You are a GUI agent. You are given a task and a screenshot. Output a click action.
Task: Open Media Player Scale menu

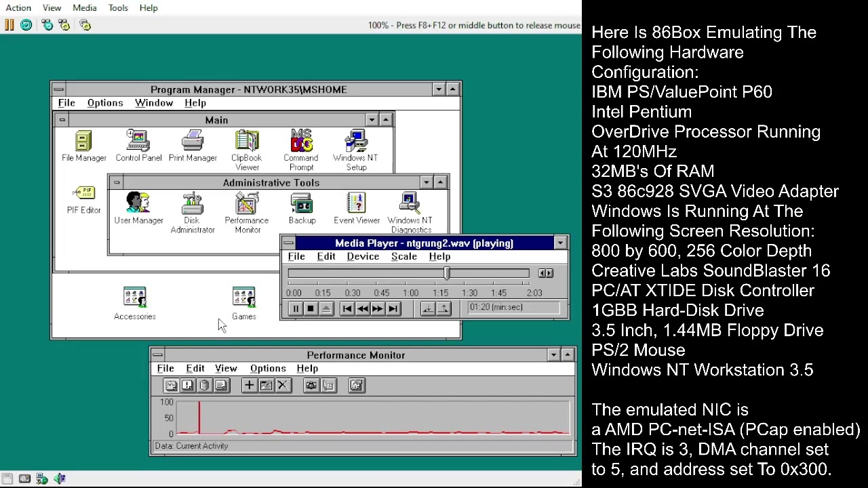point(404,257)
